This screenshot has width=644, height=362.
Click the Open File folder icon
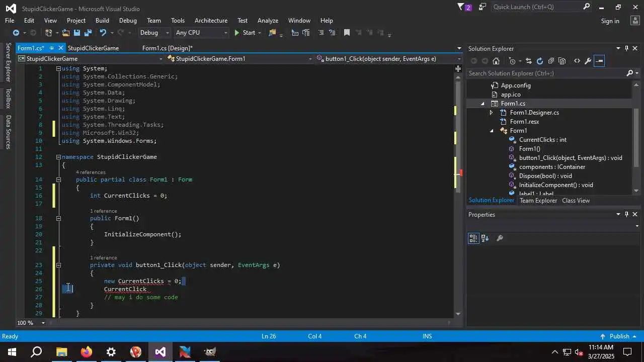click(65, 33)
